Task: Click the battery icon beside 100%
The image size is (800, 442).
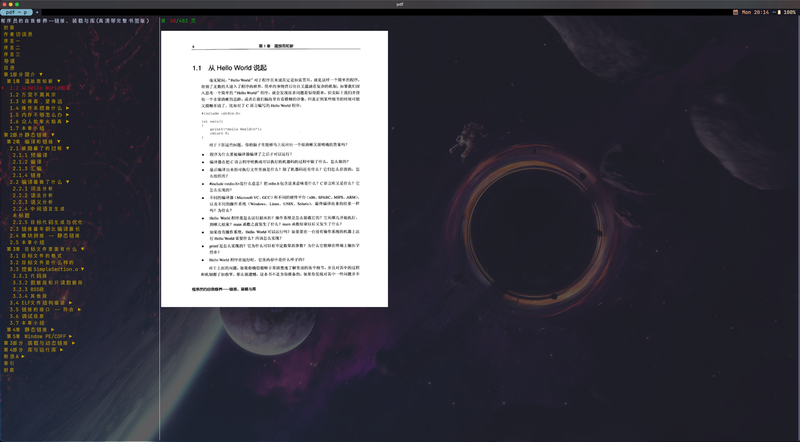Action: [779, 12]
